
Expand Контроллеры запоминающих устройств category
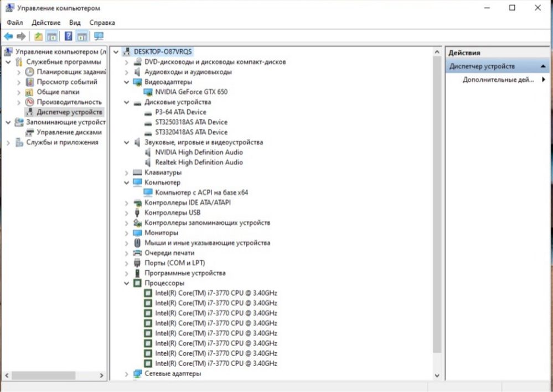coord(126,223)
